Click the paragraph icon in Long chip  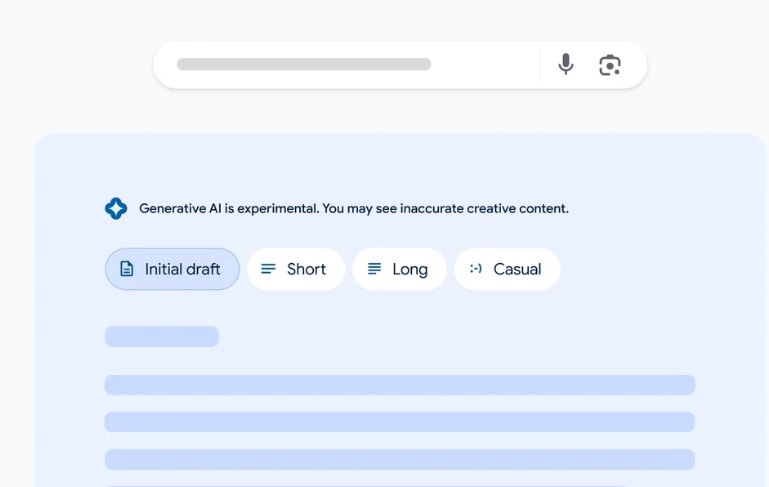[x=374, y=269]
